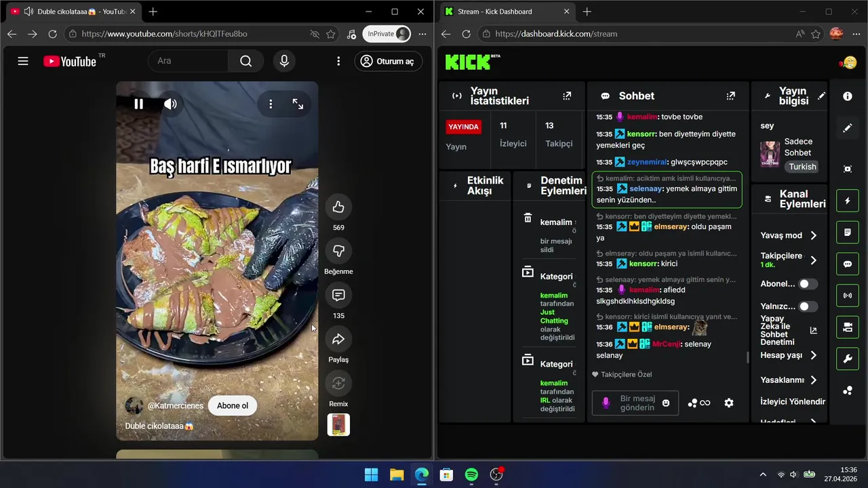Click the Kick sidebar pencil edit icon
Screen dimensions: 868x488
click(x=848, y=127)
